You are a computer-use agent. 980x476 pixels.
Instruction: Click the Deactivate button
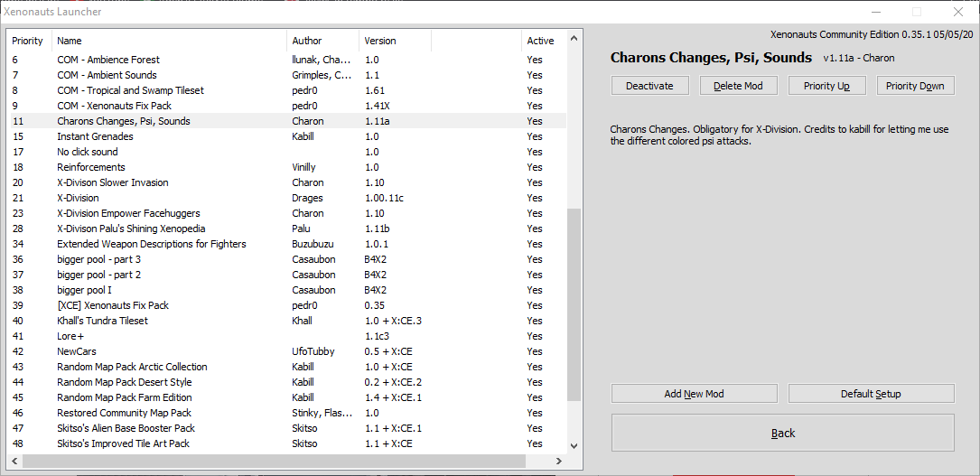(x=649, y=86)
